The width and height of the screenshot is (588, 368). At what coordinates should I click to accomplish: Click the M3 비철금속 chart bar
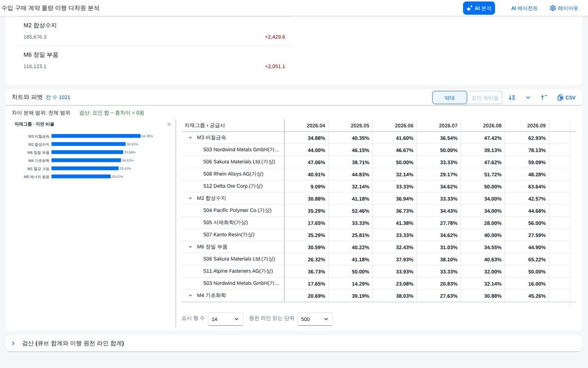(96, 136)
